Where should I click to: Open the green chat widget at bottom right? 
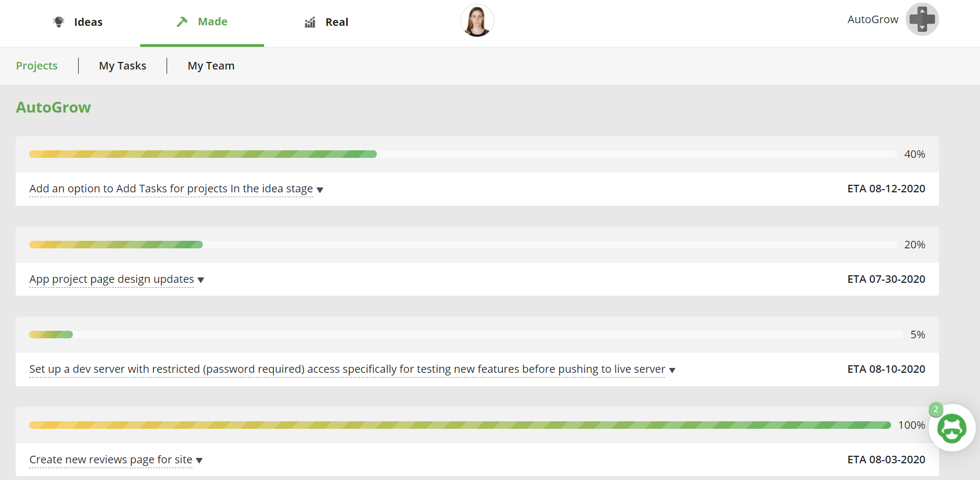tap(952, 428)
